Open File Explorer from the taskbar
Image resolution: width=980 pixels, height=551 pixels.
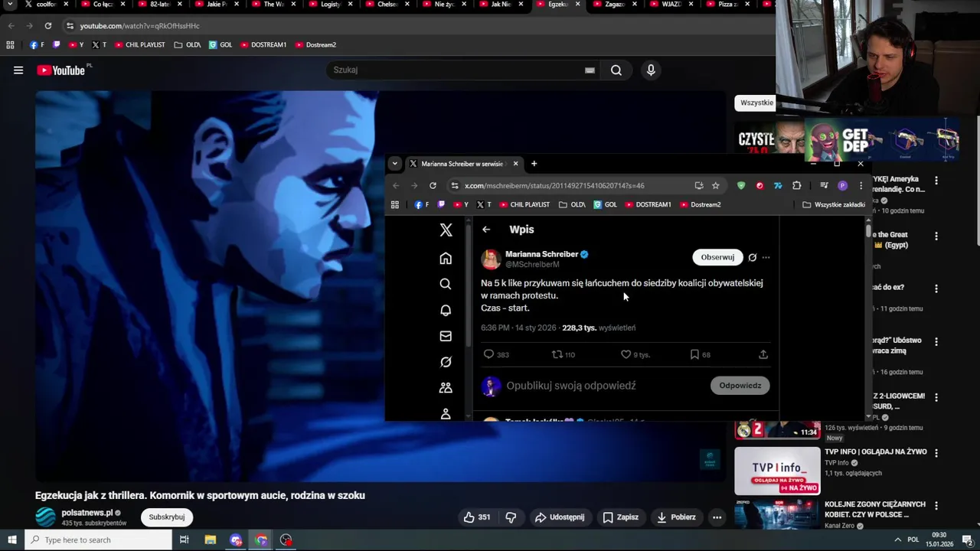(210, 540)
